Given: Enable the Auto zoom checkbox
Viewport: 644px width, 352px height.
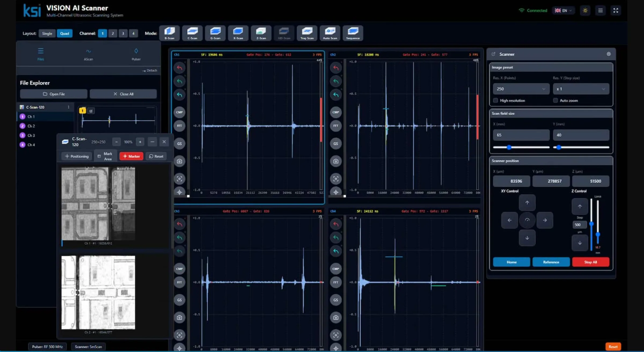Looking at the screenshot, I should [x=555, y=100].
